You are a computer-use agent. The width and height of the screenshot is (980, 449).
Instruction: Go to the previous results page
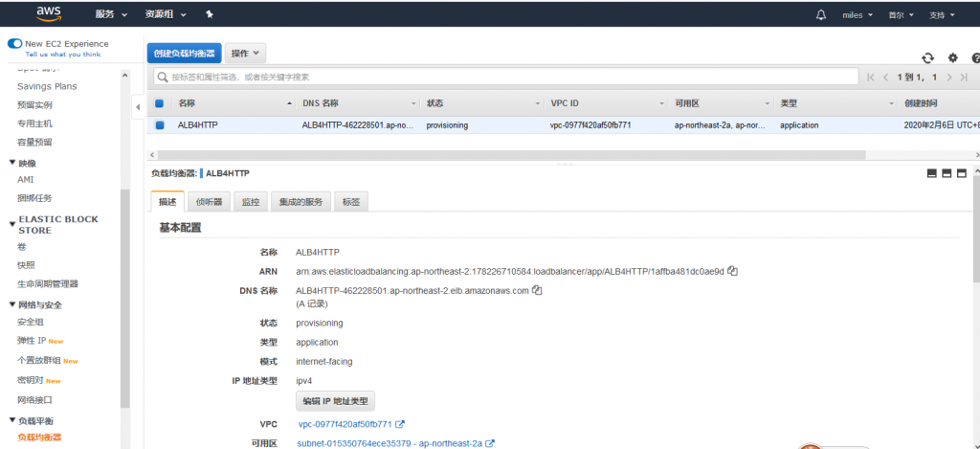(x=885, y=78)
